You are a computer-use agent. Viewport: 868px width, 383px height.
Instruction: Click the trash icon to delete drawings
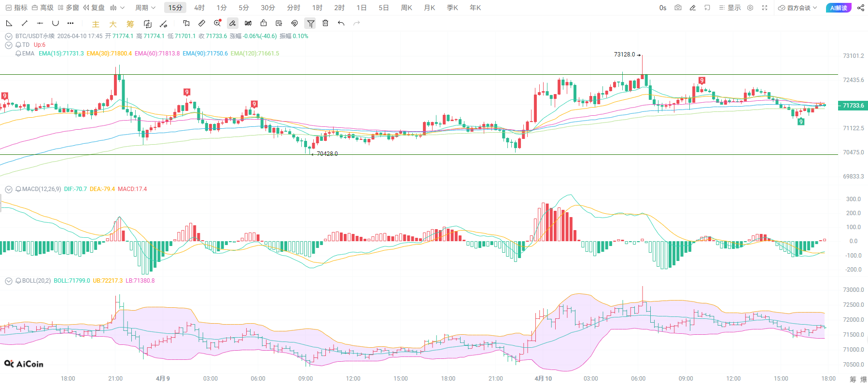click(325, 23)
